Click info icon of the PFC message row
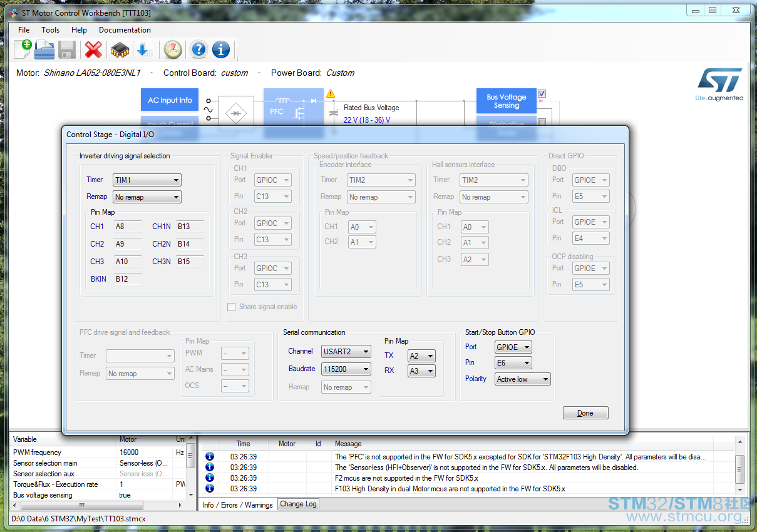The height and width of the screenshot is (532, 757). click(x=210, y=457)
